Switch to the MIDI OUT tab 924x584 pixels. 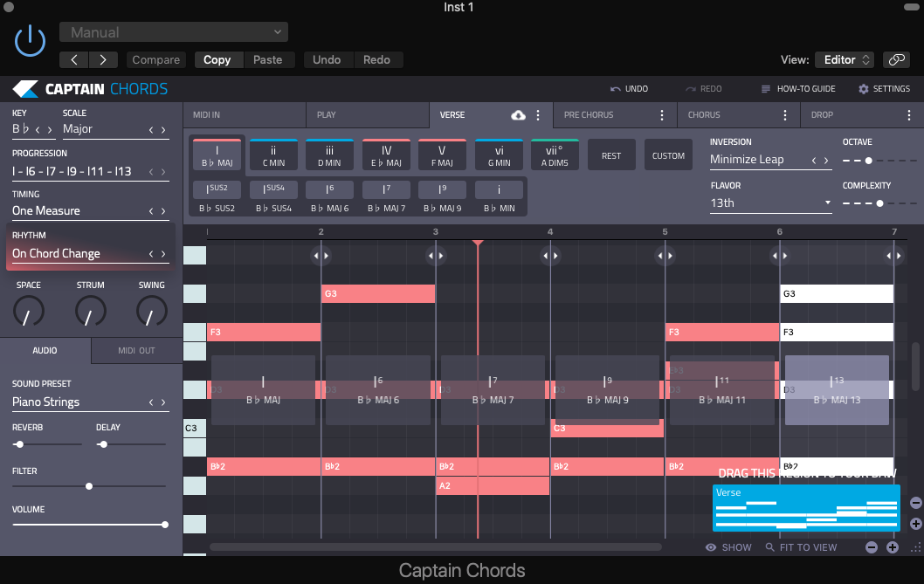137,351
